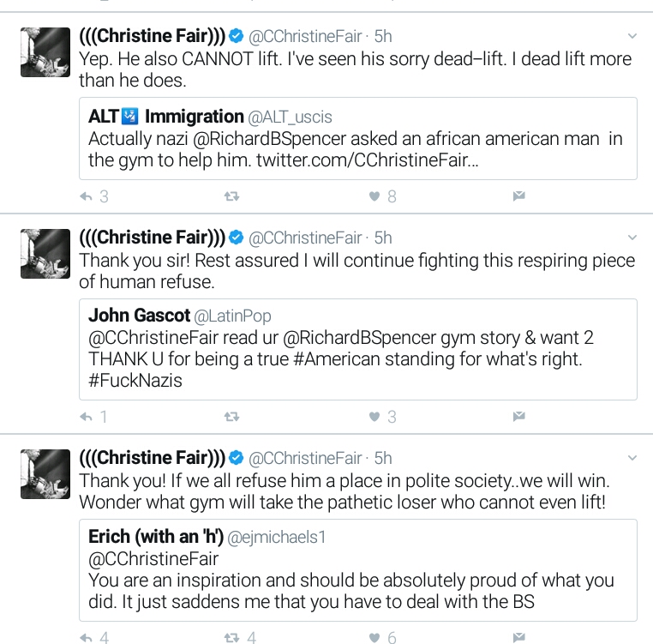The width and height of the screenshot is (653, 644).
Task: Open the @ALT_uscis profile handle
Action: click(290, 117)
